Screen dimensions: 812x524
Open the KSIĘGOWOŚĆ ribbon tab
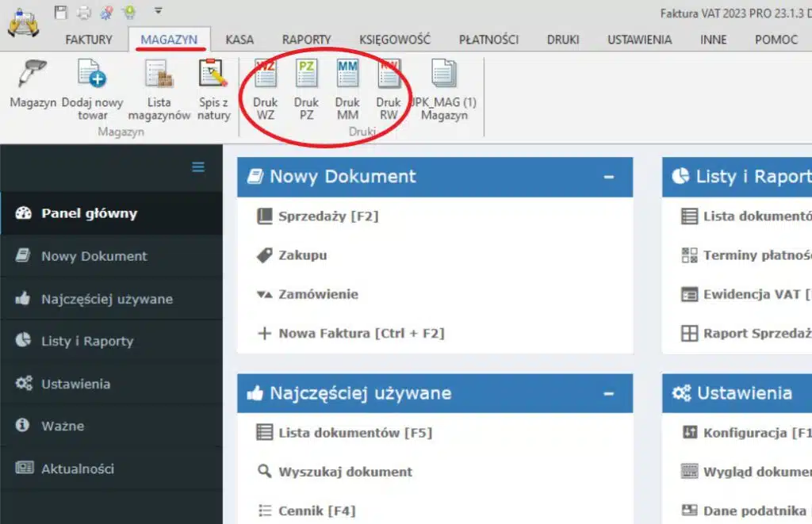[x=394, y=40]
